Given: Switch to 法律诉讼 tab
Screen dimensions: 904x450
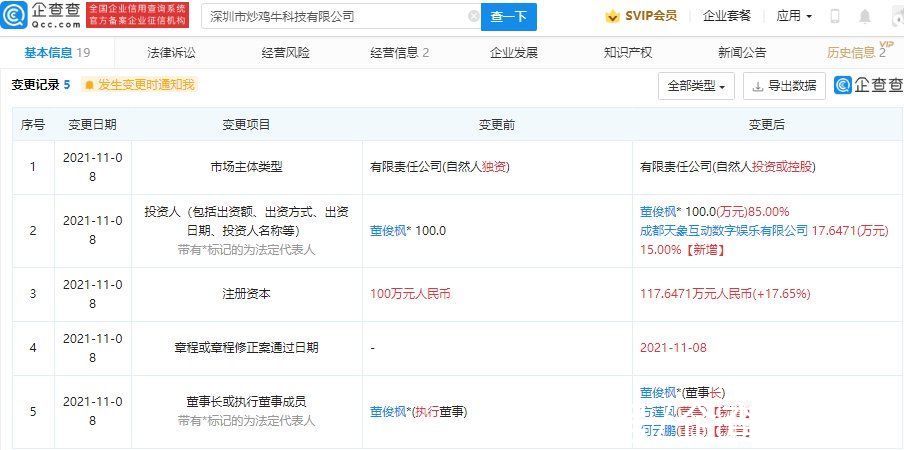Looking at the screenshot, I should [x=171, y=53].
